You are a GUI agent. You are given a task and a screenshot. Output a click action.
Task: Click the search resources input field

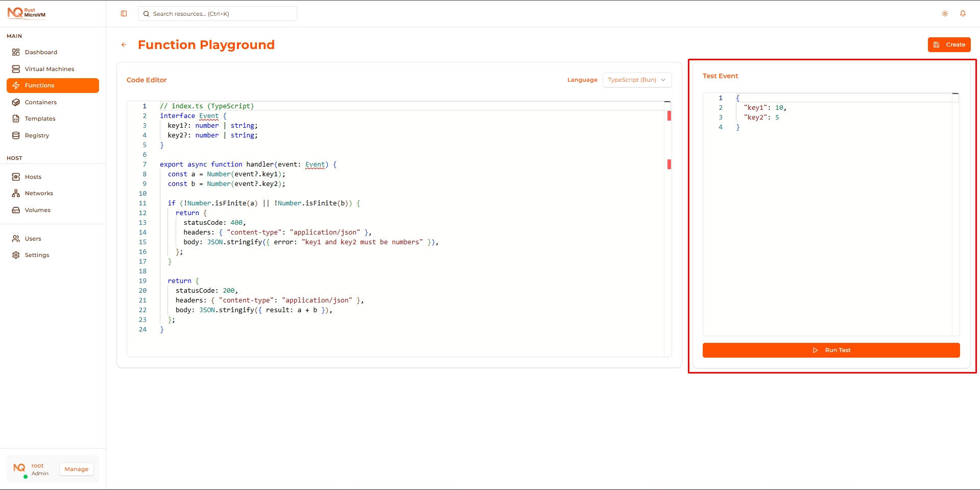point(217,13)
